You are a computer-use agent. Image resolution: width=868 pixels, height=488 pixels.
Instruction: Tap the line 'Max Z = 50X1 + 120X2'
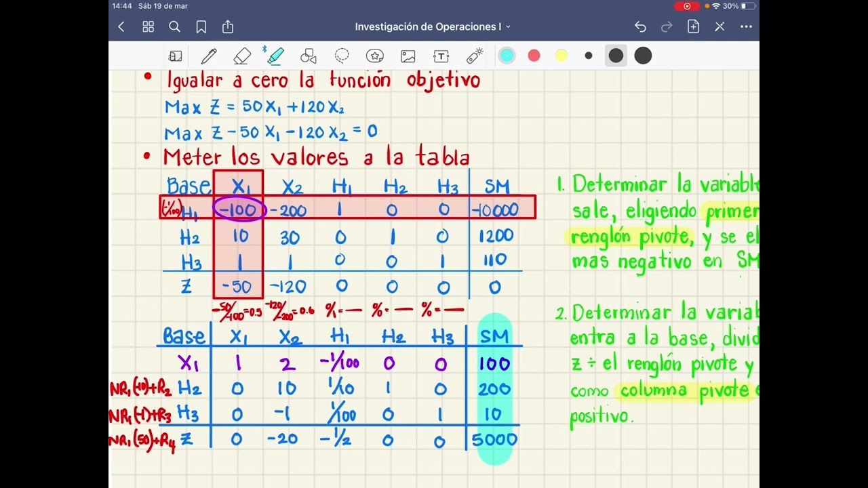pos(256,107)
